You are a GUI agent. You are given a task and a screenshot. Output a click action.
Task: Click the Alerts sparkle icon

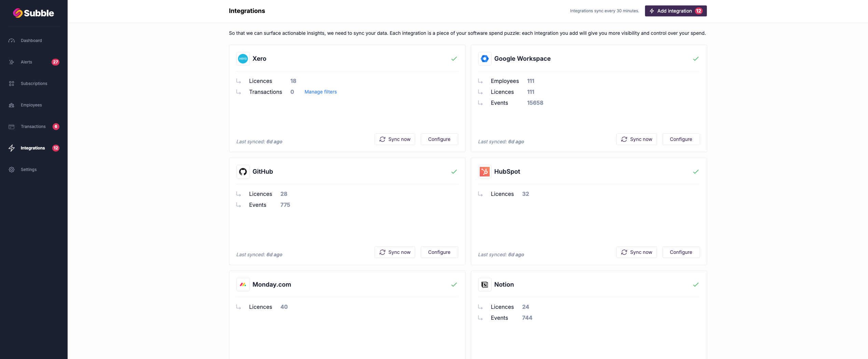[12, 62]
